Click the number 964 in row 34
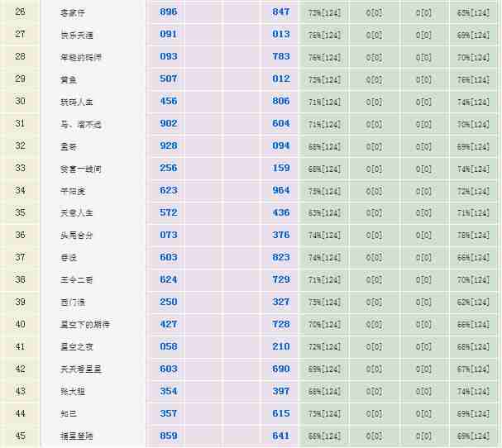502x448 pixels. [x=280, y=191]
